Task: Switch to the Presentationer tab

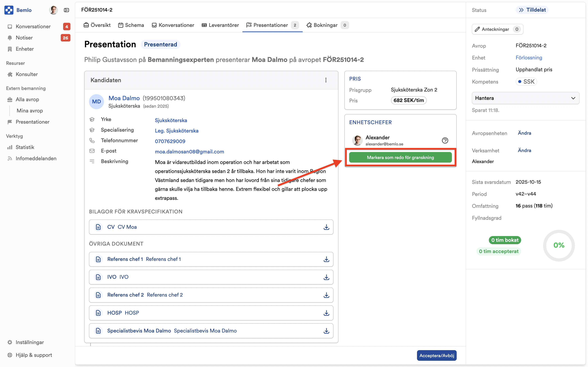Action: click(272, 25)
